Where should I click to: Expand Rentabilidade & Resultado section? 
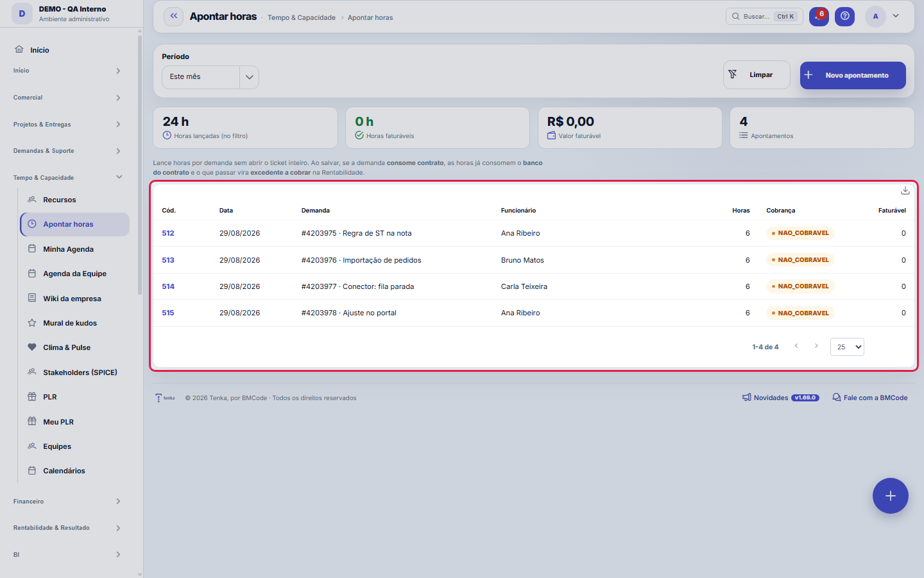point(67,528)
